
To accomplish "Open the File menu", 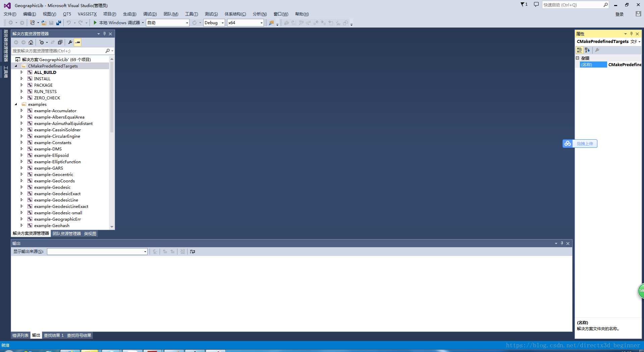I will 10,14.
